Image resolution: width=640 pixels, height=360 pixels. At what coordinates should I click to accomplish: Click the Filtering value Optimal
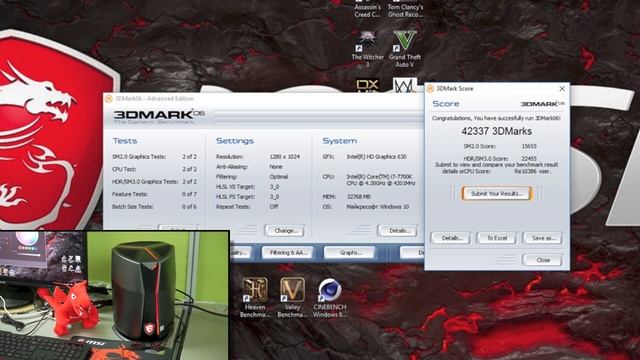coord(279,177)
